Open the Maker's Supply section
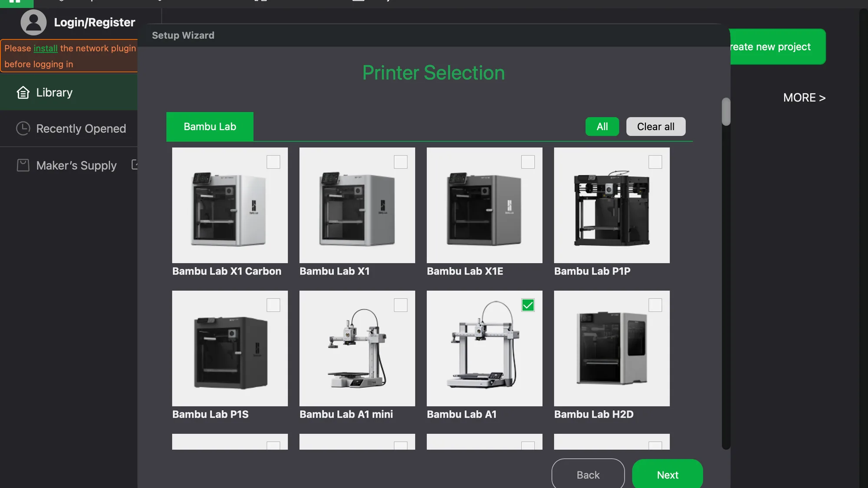868x488 pixels. 69,165
